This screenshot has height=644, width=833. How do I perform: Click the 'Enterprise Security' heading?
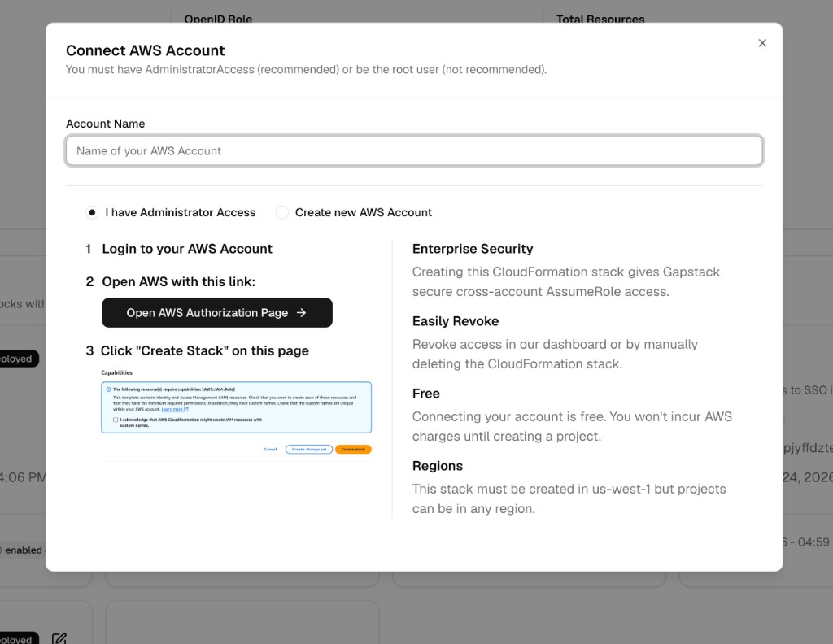coord(473,249)
